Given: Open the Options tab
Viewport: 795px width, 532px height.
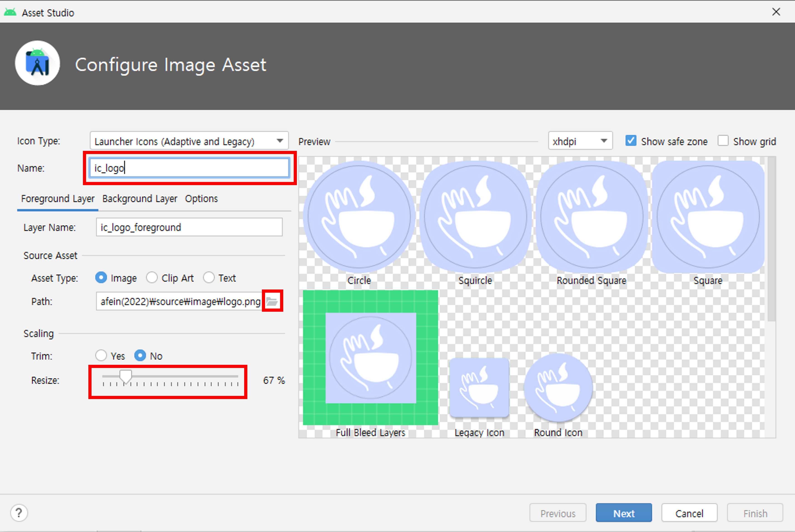Looking at the screenshot, I should click(201, 199).
